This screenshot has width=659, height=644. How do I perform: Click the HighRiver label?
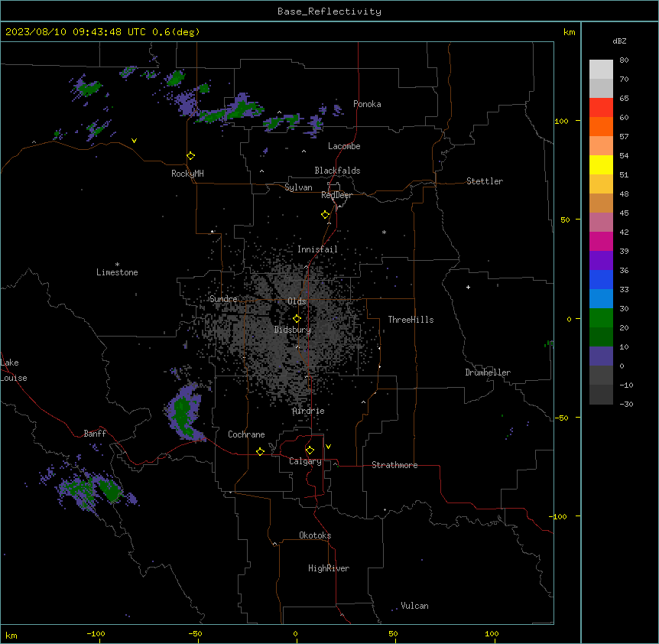(329, 568)
